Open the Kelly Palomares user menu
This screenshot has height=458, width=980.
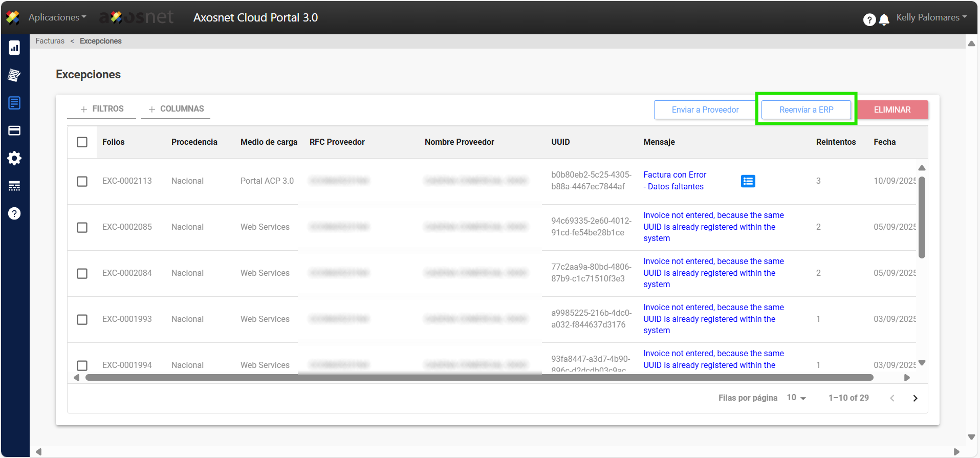[x=931, y=17]
